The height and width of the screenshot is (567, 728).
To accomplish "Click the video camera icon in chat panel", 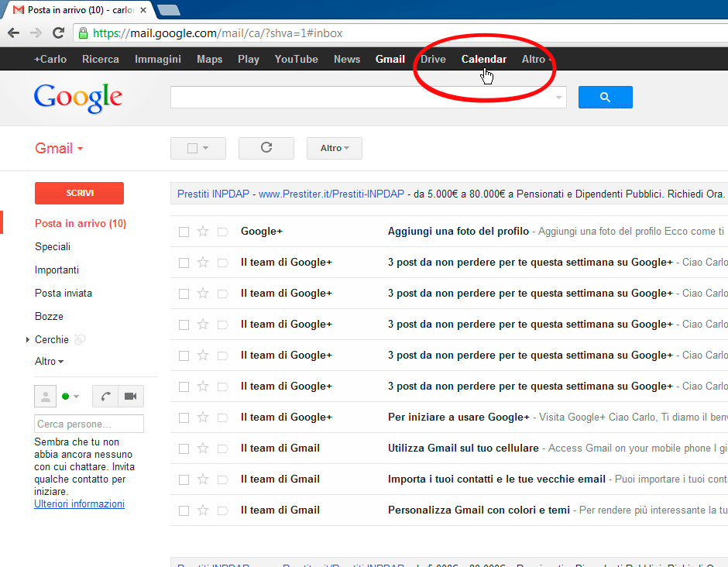I will 130,396.
